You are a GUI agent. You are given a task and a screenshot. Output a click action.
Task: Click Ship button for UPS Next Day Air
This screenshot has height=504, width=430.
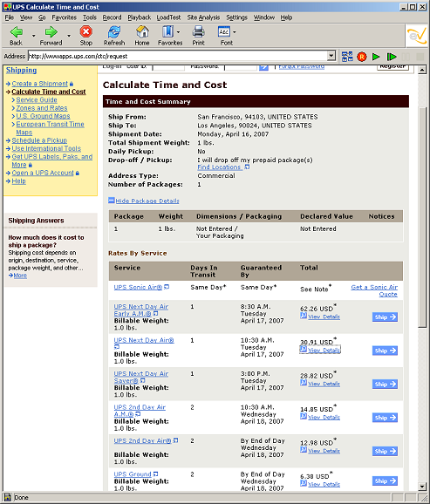tap(385, 351)
